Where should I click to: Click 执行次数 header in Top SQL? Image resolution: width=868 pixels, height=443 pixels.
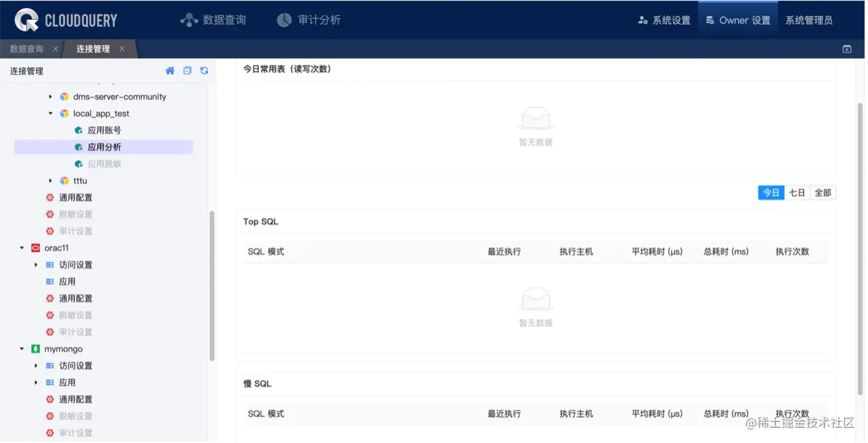tap(792, 251)
